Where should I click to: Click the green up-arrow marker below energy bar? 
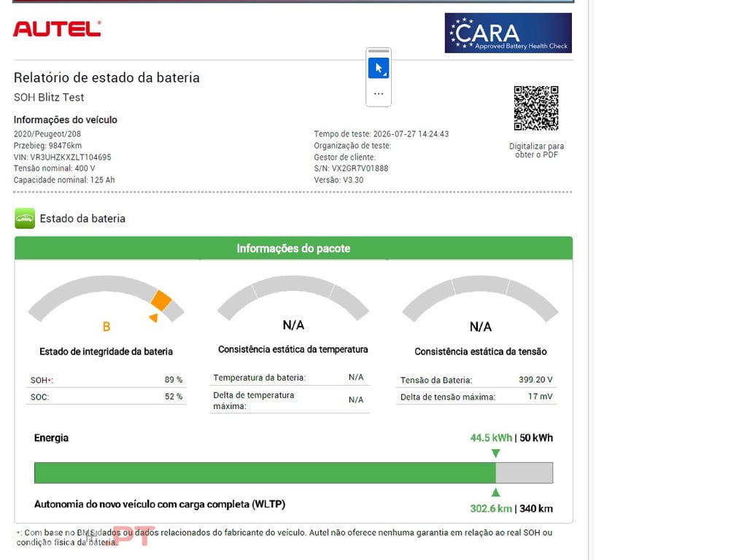tap(496, 492)
